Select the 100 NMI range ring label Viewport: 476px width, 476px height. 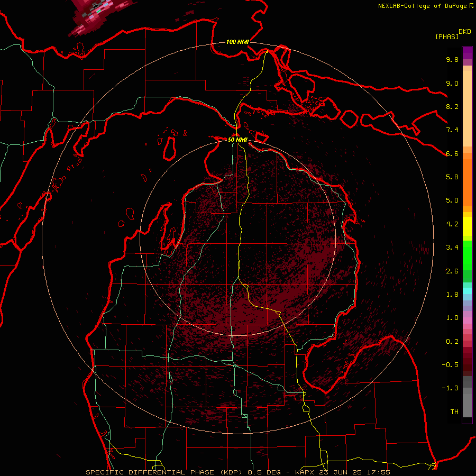tap(237, 42)
